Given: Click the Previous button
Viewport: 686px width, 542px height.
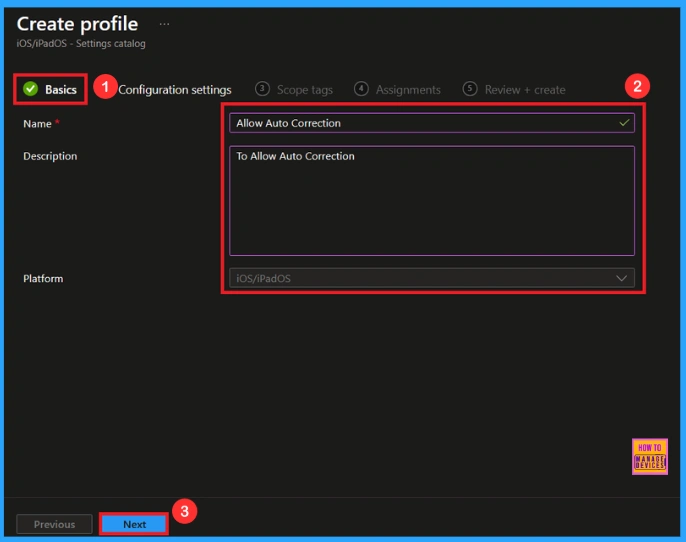Looking at the screenshot, I should click(54, 524).
